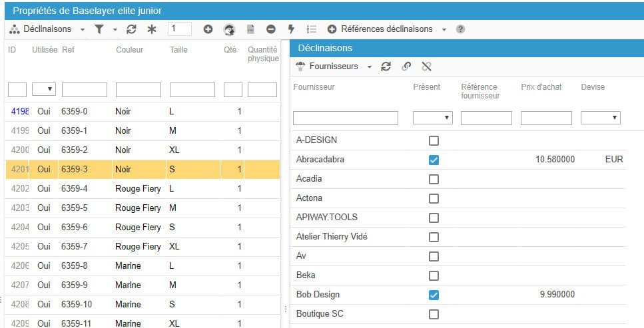The image size is (644, 328).
Task: Open the Présent filter dropdown
Action: [x=432, y=118]
